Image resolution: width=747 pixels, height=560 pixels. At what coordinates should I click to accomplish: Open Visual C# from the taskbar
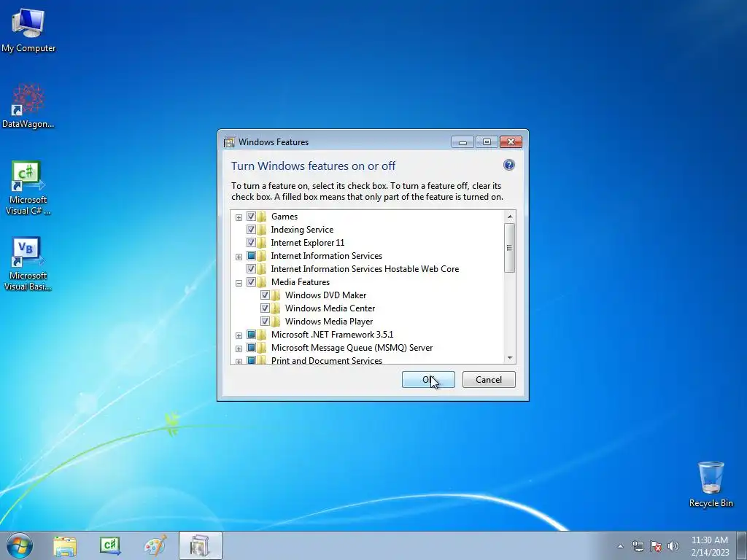(110, 546)
